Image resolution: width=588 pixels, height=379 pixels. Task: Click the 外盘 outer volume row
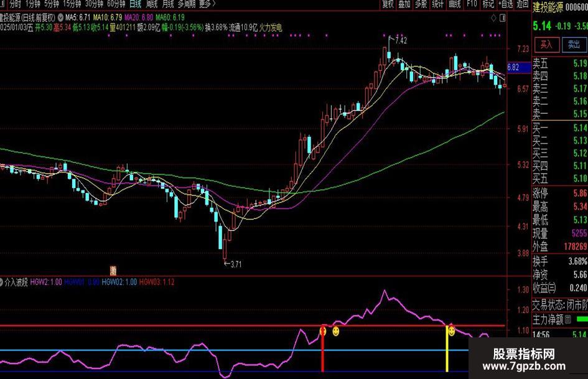(560, 246)
